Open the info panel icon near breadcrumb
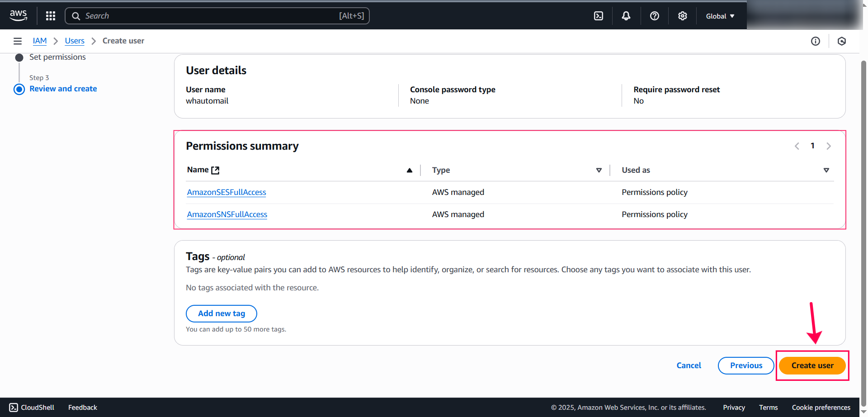This screenshot has width=868, height=417. [x=816, y=41]
